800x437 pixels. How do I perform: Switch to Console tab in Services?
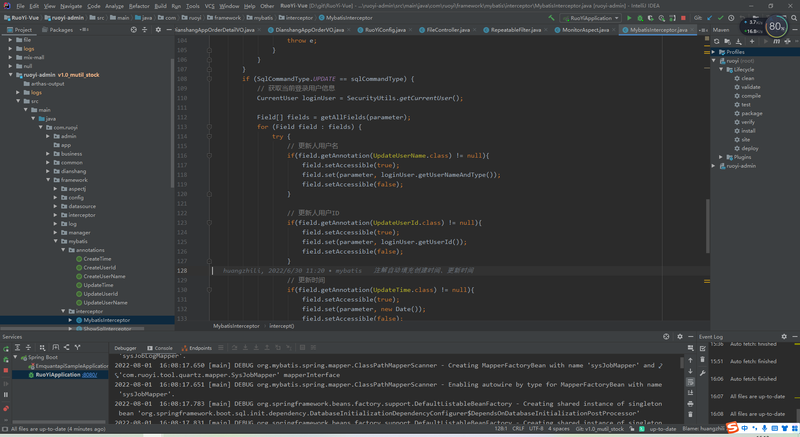160,348
